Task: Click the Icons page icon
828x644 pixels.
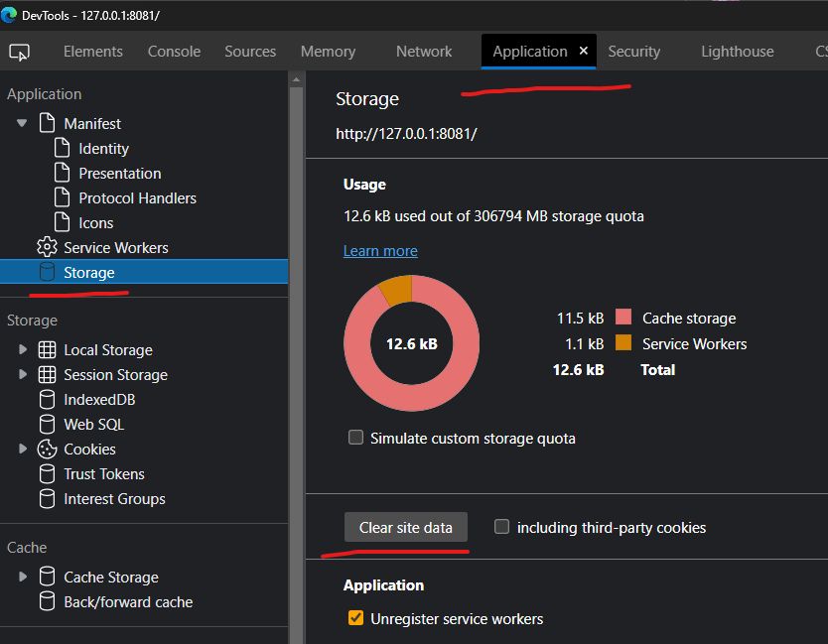Action: (62, 222)
